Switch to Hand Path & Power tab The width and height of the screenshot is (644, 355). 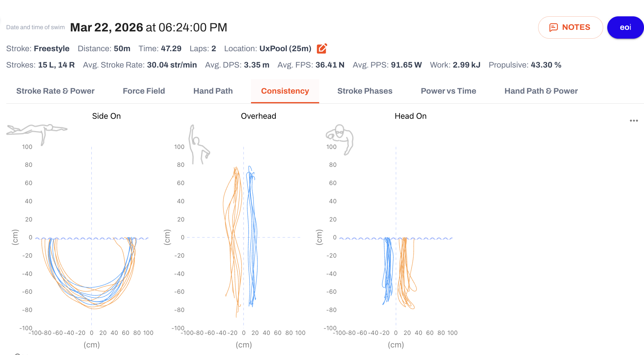[541, 91]
